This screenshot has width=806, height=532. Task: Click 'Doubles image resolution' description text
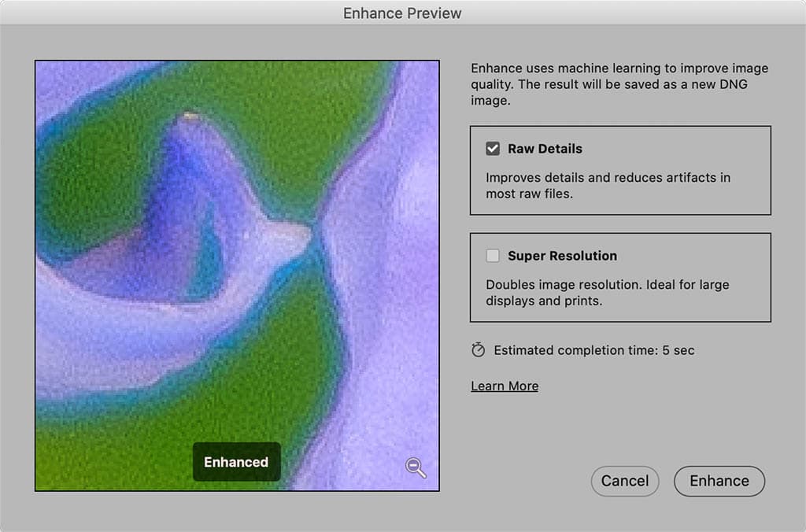point(608,293)
